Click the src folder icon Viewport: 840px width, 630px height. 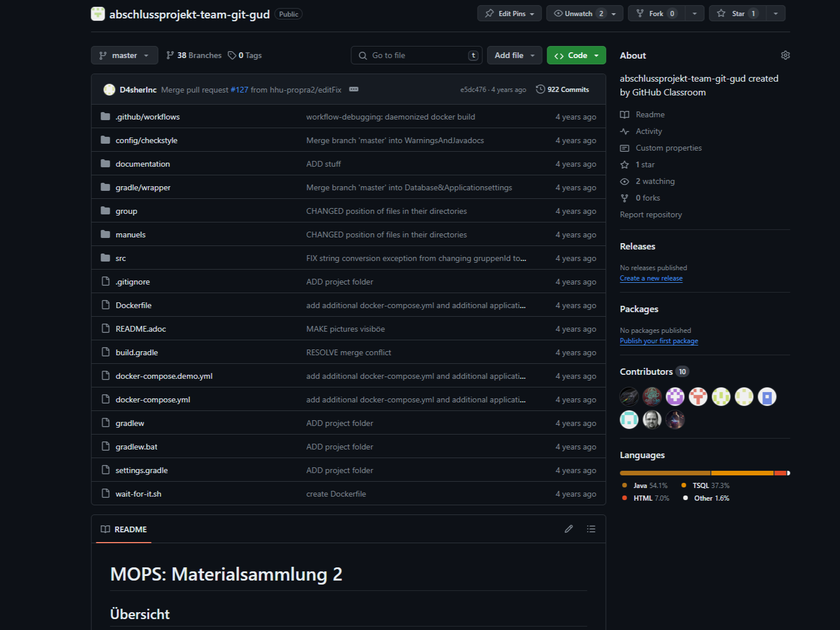coord(105,258)
